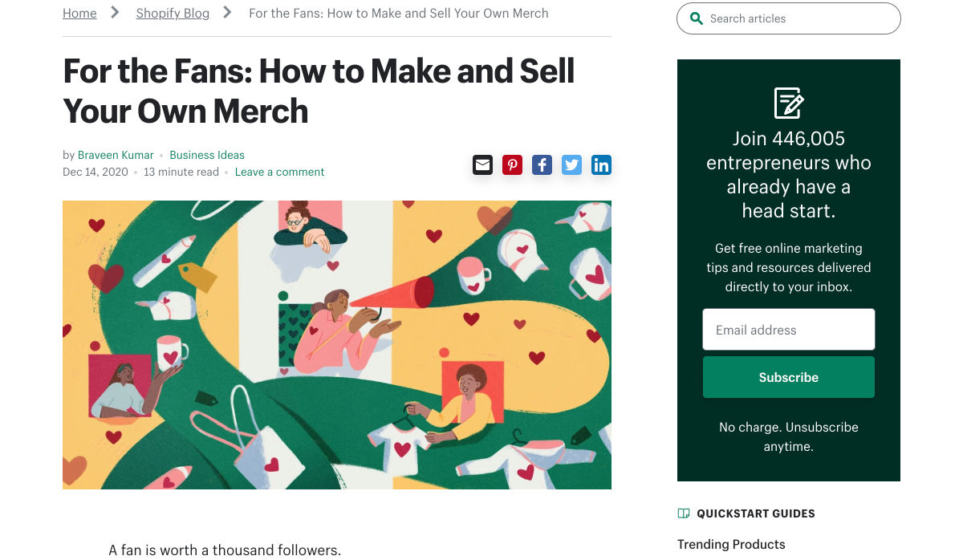The image size is (963, 560).
Task: Open the Business Ideas category
Action: (x=207, y=155)
